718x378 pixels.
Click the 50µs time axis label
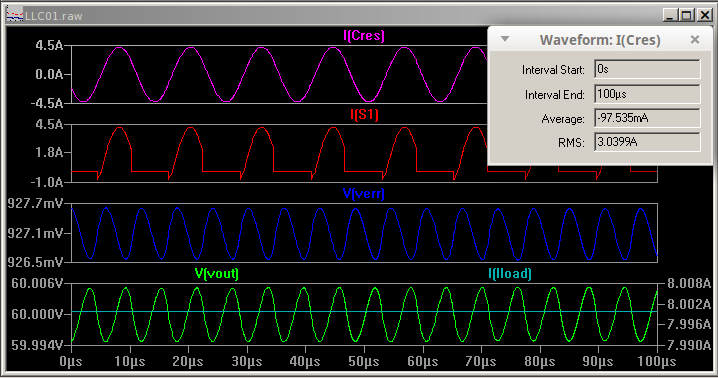(x=364, y=362)
